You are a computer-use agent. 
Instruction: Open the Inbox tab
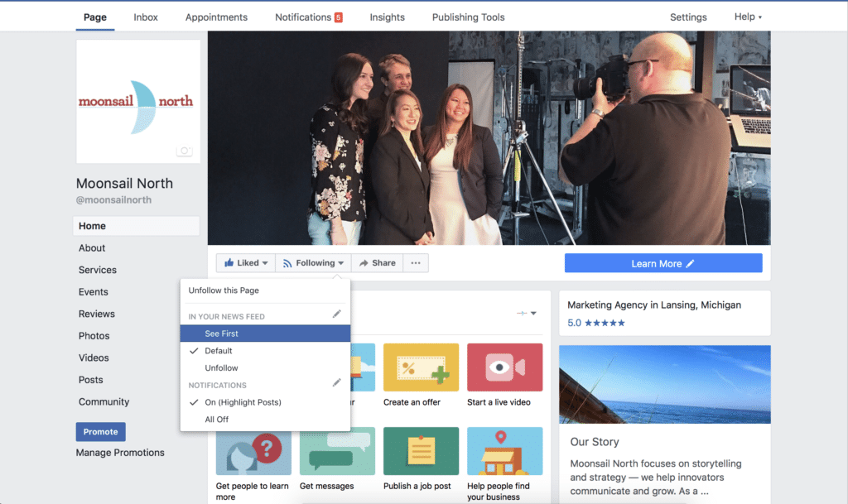tap(146, 17)
